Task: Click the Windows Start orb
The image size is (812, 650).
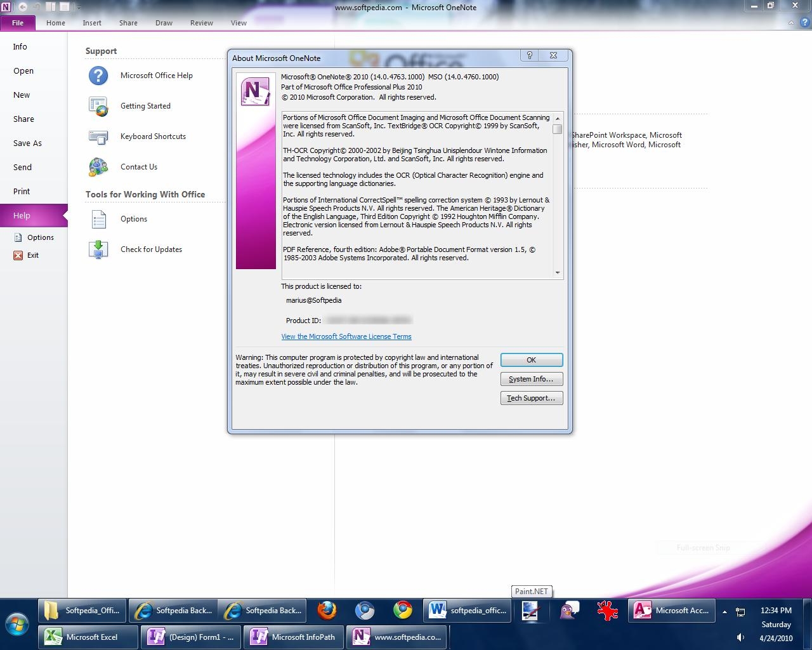Action: (x=17, y=624)
